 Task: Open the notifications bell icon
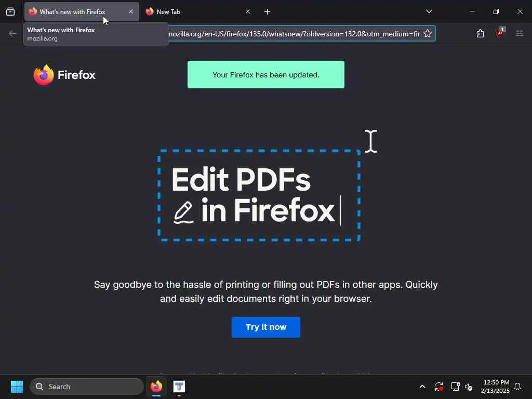pos(517,387)
